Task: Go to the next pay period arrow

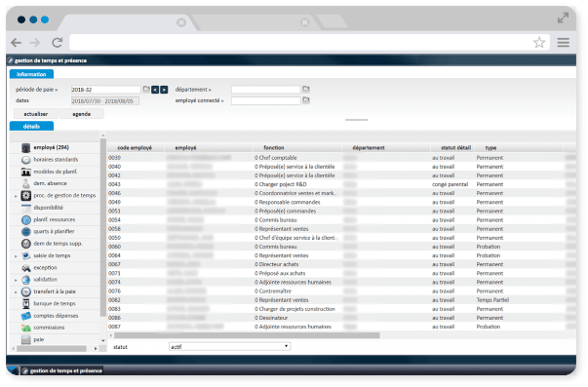Action: pos(164,90)
